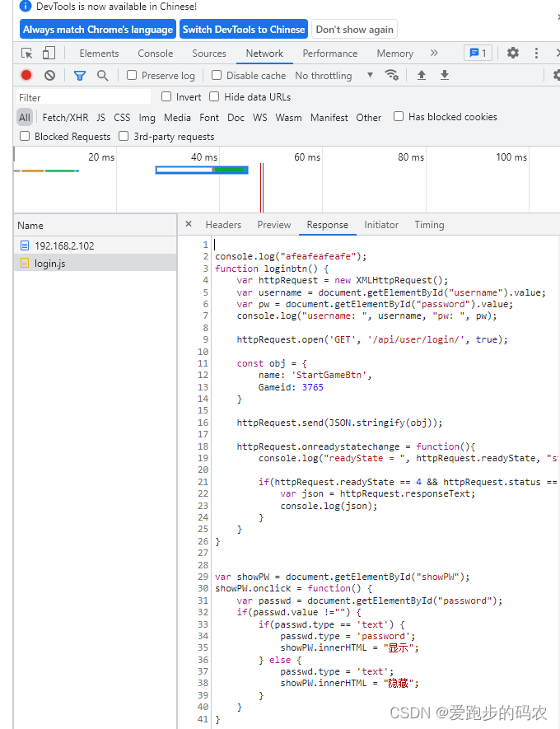This screenshot has height=729, width=560.
Task: Tick the Hide data URLs checkbox
Action: [x=214, y=96]
